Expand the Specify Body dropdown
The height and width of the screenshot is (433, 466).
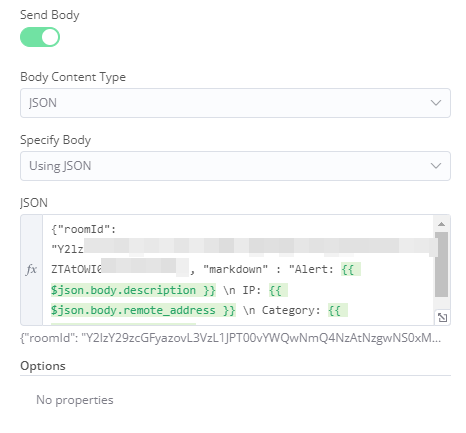(x=235, y=166)
